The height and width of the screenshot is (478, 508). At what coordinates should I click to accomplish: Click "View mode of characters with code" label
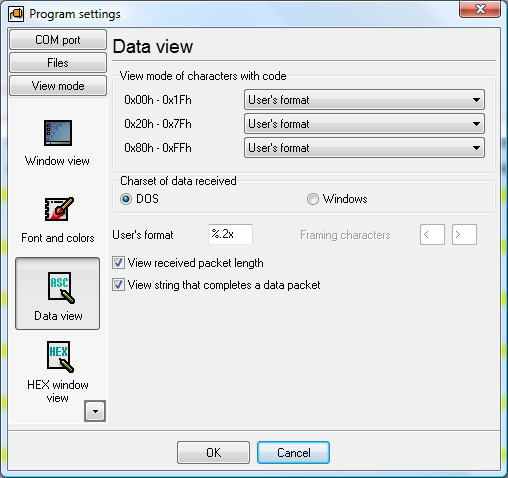[203, 76]
